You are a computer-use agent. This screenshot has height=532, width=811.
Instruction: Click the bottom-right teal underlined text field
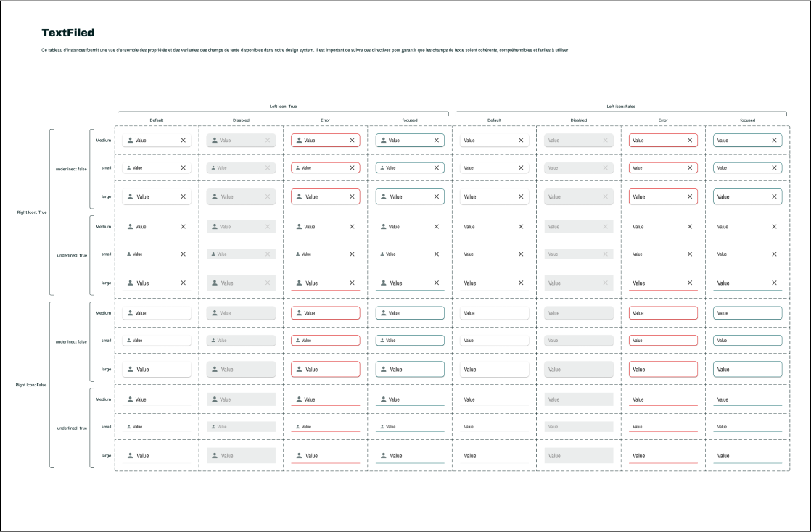747,456
